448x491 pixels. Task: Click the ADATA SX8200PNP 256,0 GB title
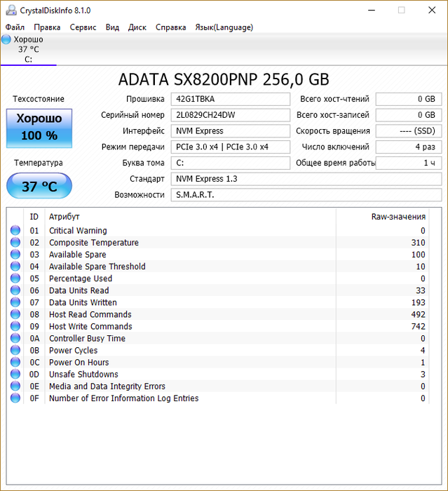(x=224, y=79)
